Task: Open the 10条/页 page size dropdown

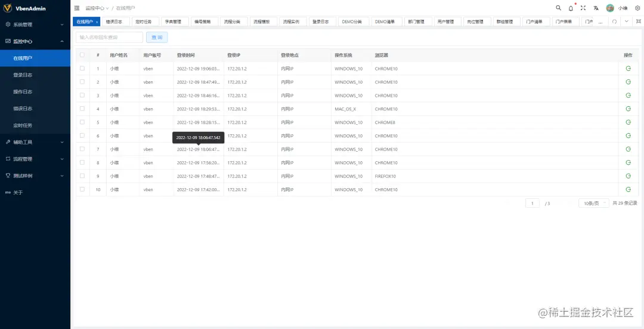Action: [x=593, y=203]
